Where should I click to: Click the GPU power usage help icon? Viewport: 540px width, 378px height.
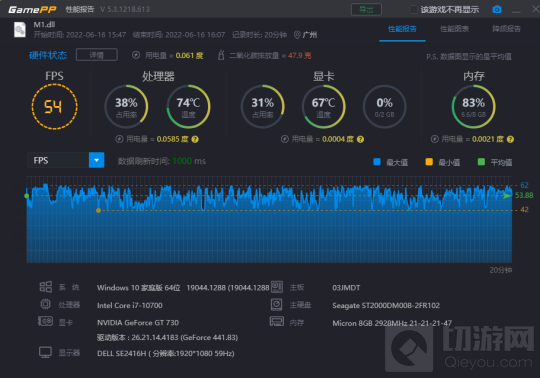click(x=360, y=139)
